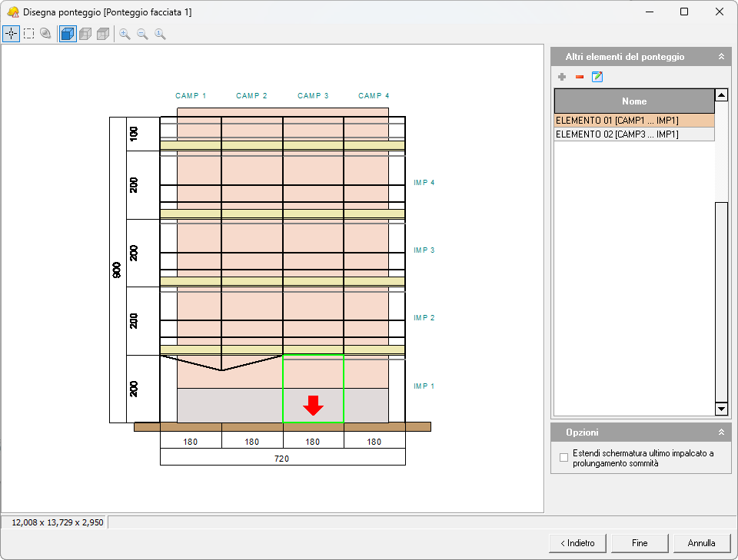The image size is (738, 560).
Task: Switch to solid blue cube view
Action: 68,34
